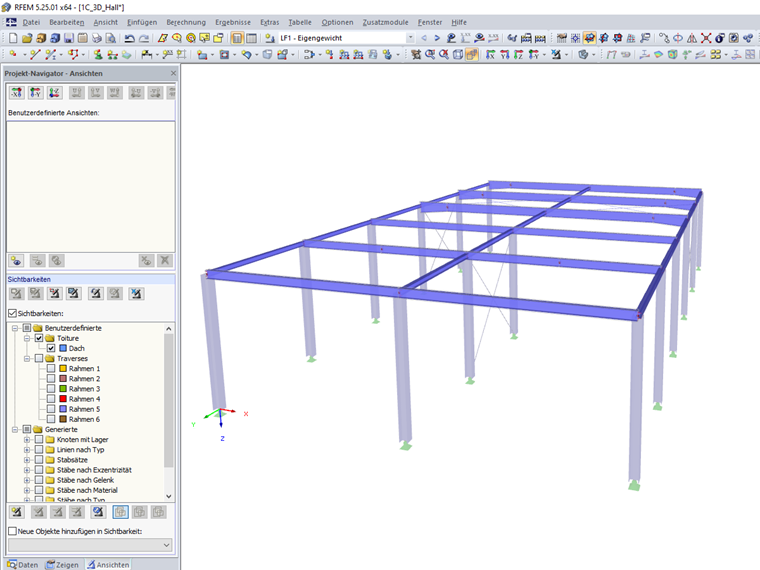Click the Print icon in toolbar
This screenshot has height=570, width=760.
(x=97, y=38)
